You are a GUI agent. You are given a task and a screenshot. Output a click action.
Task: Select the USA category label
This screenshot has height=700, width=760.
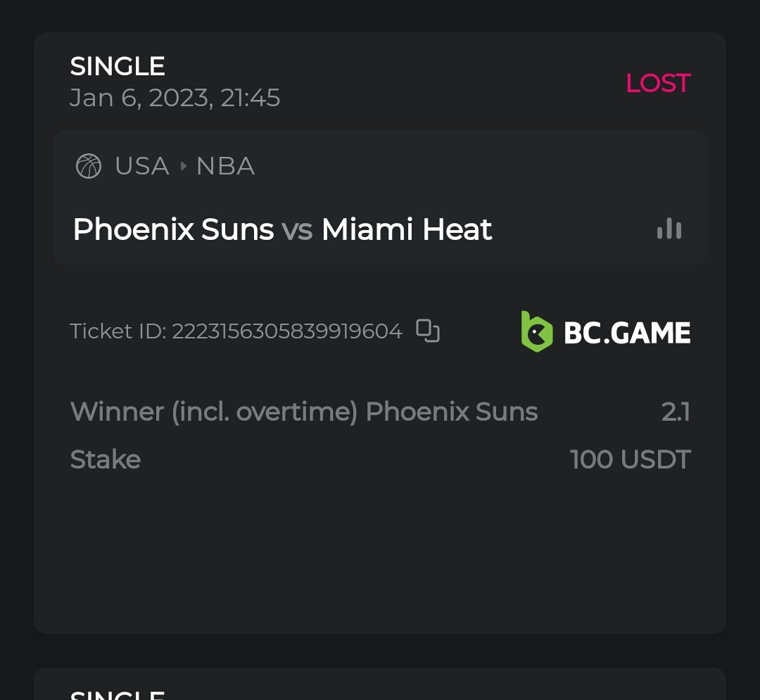tap(141, 167)
